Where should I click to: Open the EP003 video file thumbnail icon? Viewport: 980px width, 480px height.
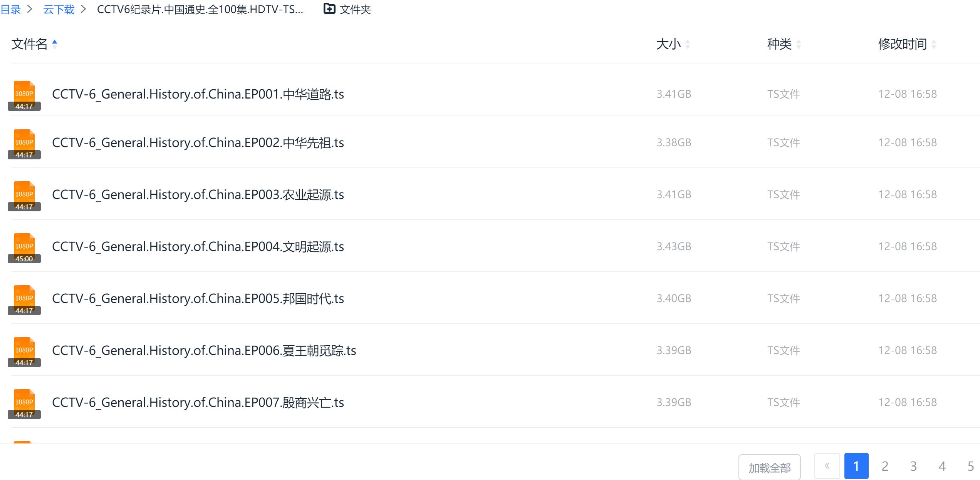tap(24, 196)
